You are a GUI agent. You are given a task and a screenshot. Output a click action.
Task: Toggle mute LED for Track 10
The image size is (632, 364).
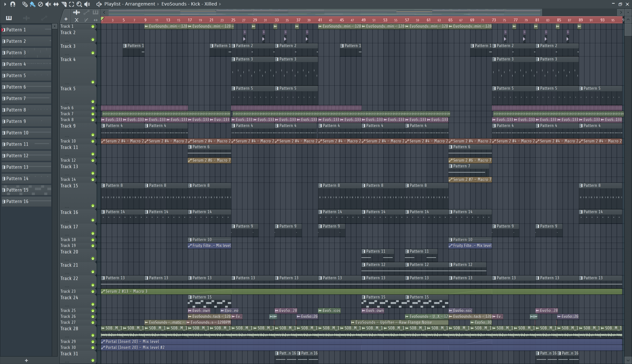[93, 141]
